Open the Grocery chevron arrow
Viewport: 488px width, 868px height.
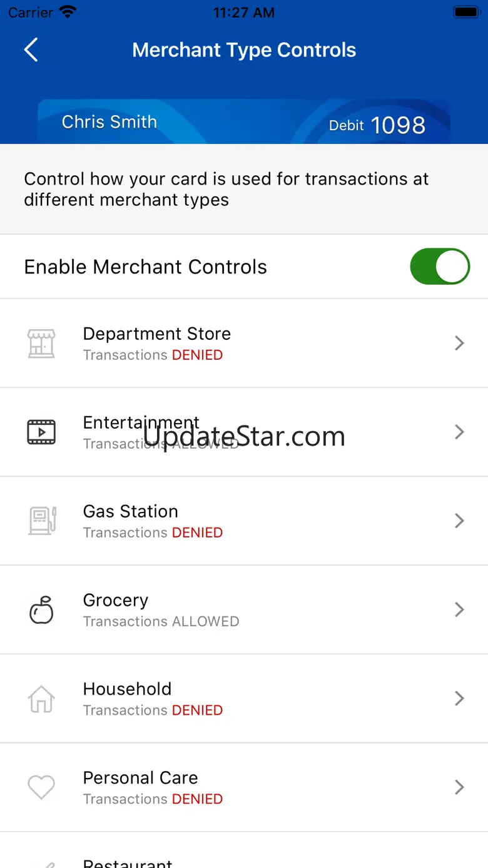[x=459, y=610]
